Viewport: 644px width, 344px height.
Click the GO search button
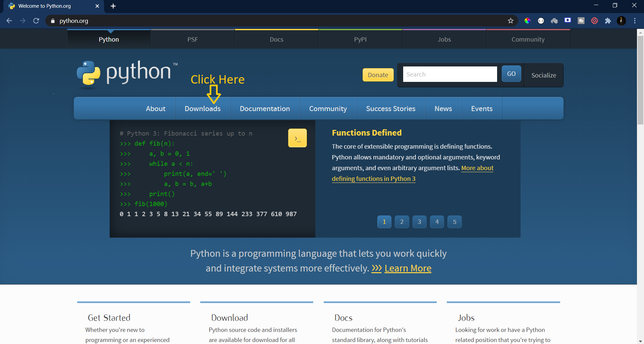pos(511,74)
